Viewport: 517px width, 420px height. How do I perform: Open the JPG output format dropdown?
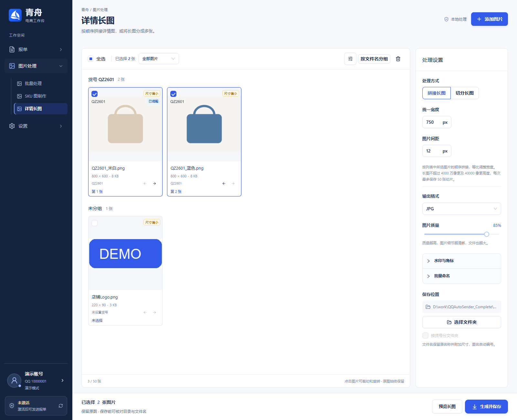tap(461, 209)
